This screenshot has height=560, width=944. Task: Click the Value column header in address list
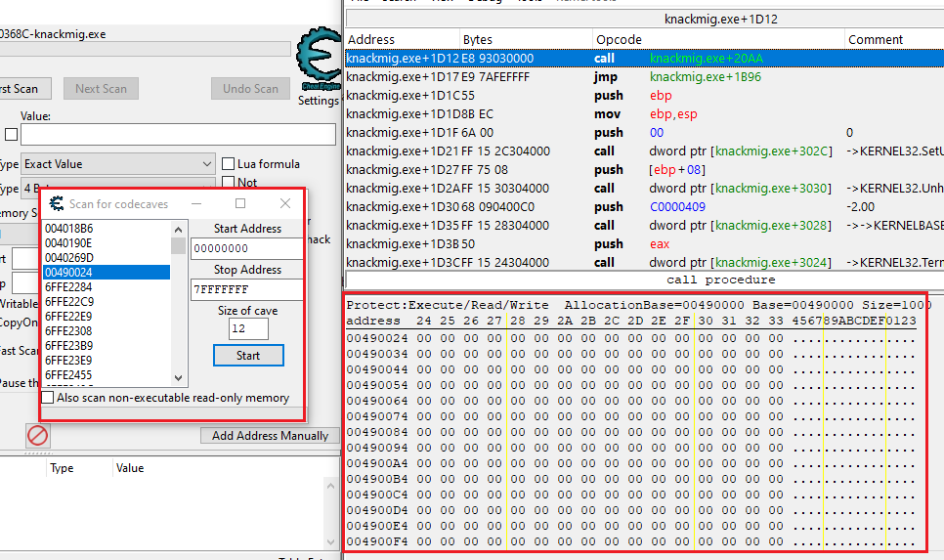click(x=225, y=468)
